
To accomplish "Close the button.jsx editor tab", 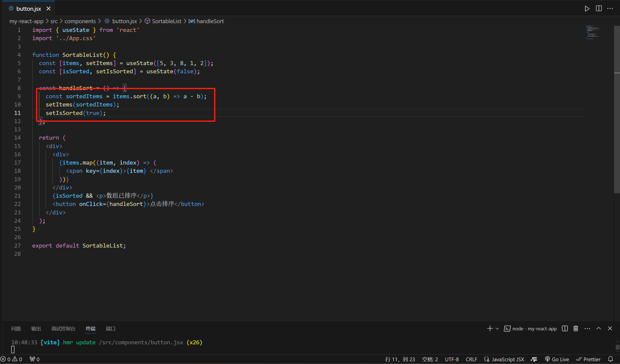I will point(49,9).
